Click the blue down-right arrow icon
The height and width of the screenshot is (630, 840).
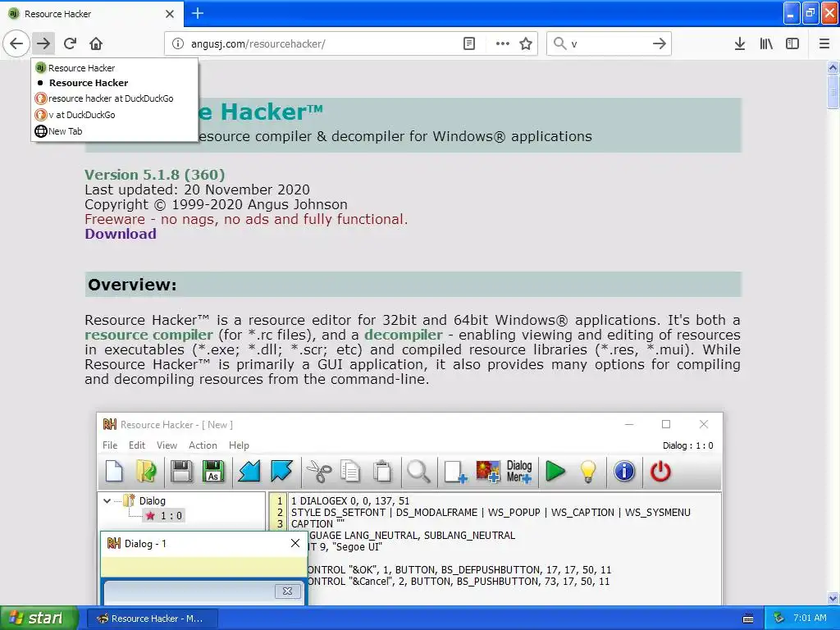pyautogui.click(x=281, y=472)
